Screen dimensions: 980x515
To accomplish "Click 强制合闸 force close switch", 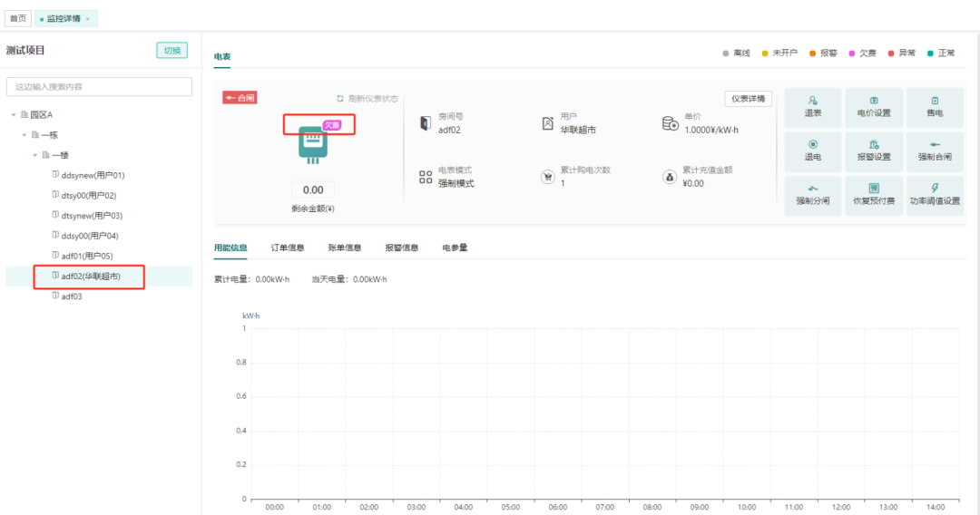I will point(935,151).
